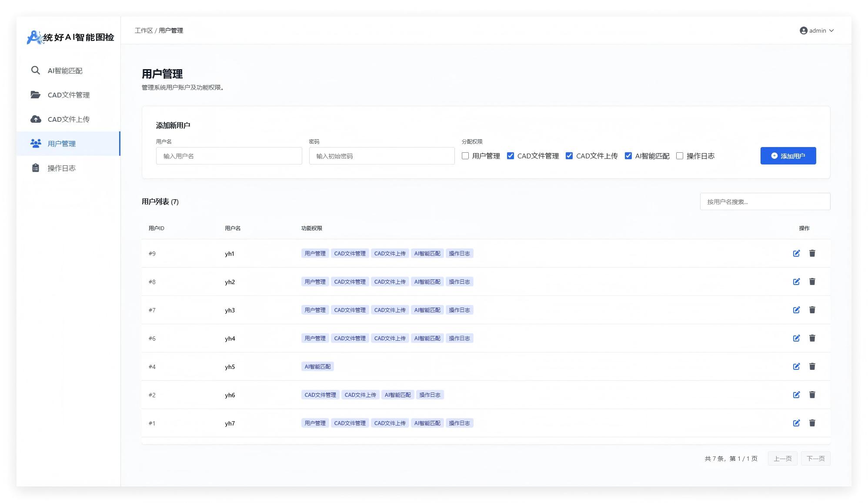Click the 添加用户 button

point(788,156)
